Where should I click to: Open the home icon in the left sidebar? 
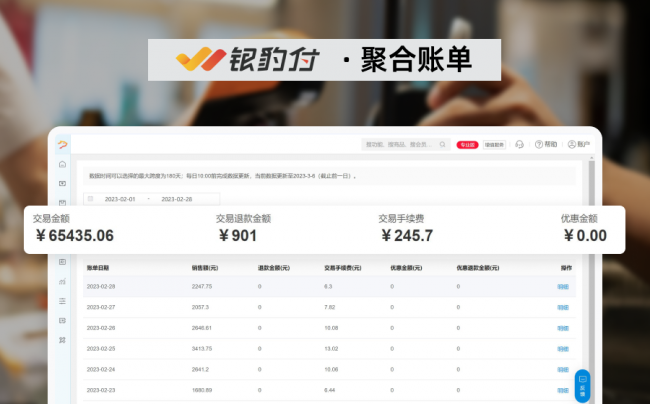(62, 164)
